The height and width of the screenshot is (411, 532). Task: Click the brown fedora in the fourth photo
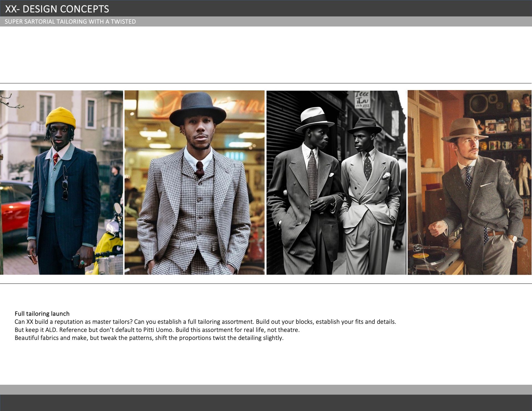point(464,129)
